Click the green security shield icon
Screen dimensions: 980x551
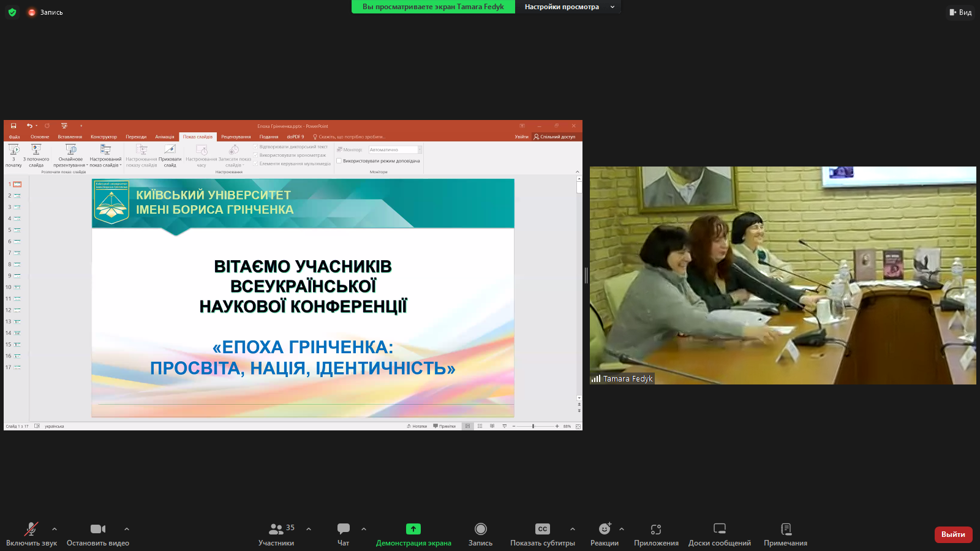12,12
